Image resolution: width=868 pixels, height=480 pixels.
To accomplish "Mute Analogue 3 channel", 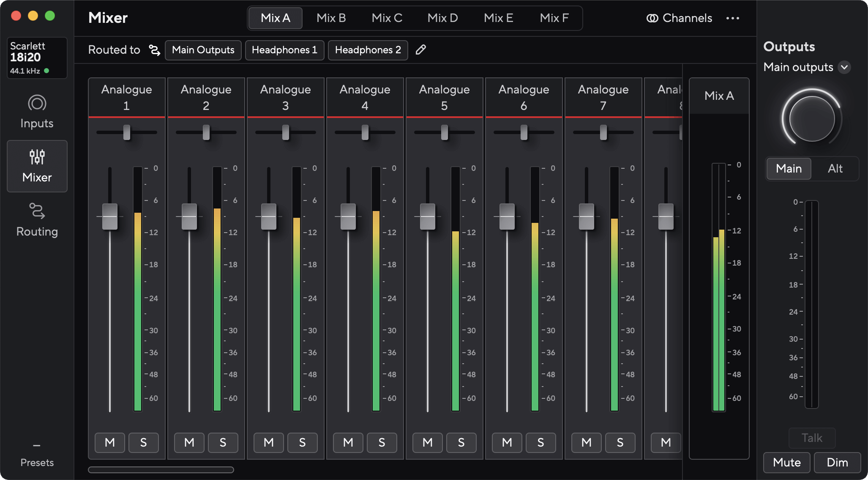I will coord(269,443).
